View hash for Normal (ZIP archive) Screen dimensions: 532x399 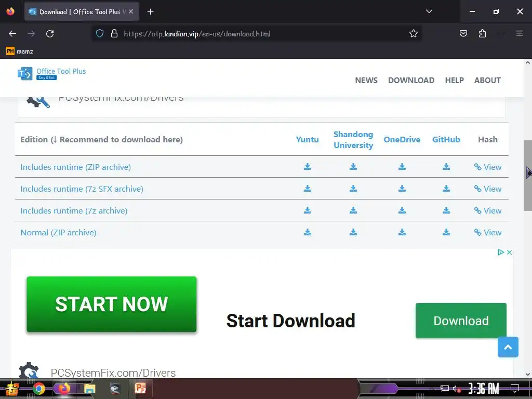click(x=487, y=232)
